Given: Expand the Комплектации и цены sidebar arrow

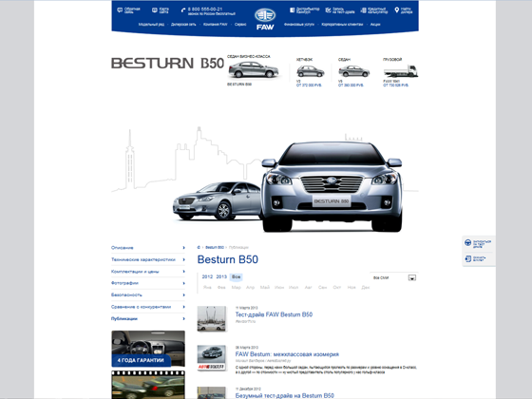Looking at the screenshot, I should pyautogui.click(x=183, y=272).
